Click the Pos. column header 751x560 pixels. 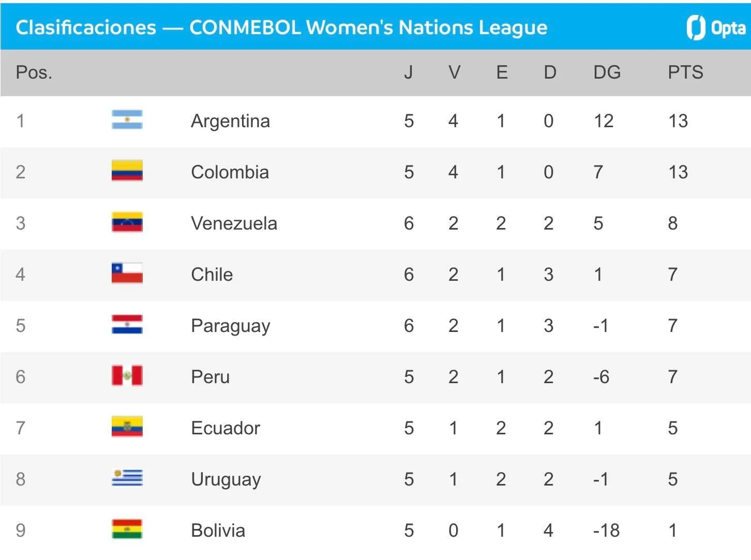click(x=34, y=72)
